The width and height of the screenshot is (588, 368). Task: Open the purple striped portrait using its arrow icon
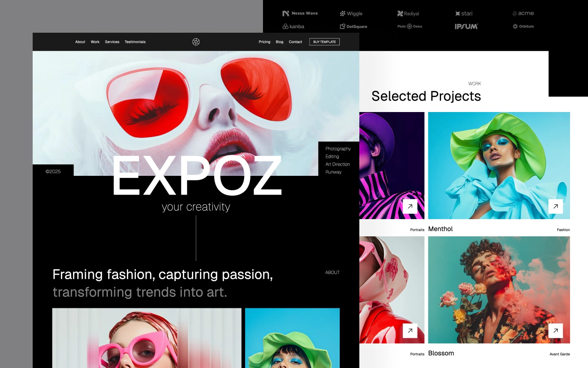(x=410, y=206)
